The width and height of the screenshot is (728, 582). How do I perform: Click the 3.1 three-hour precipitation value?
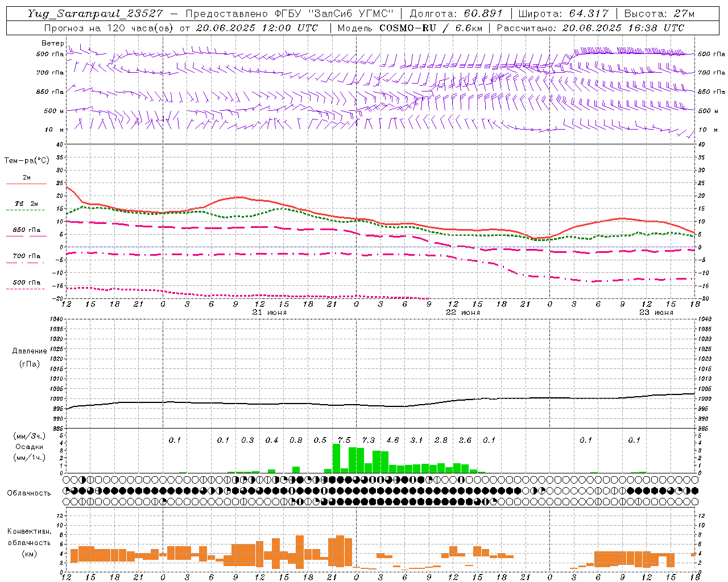[417, 440]
